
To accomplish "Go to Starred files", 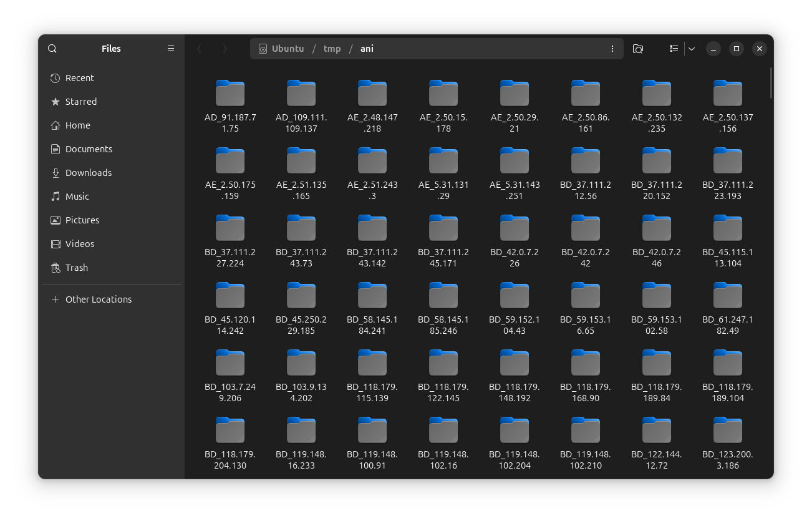I will (x=80, y=102).
